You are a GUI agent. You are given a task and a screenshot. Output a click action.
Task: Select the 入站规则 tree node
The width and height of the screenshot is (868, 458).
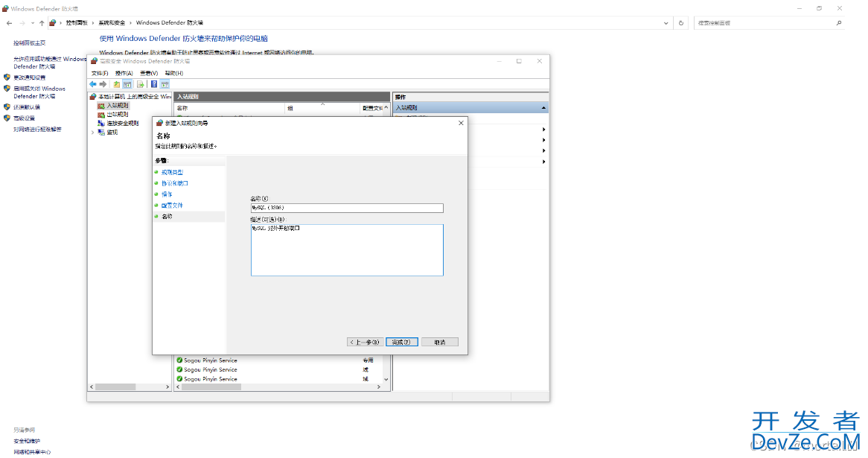tap(118, 105)
